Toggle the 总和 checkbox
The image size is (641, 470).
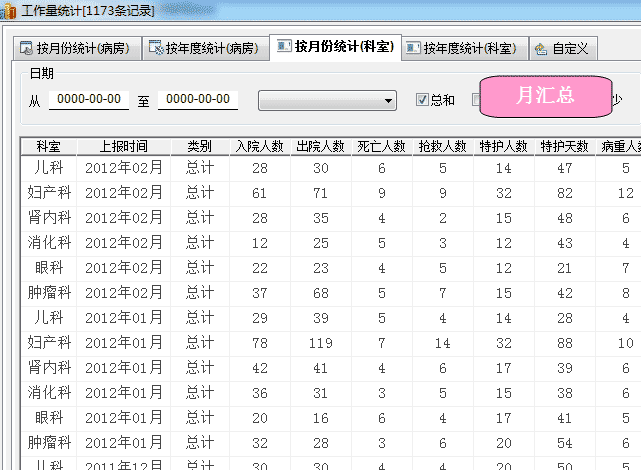coord(422,100)
